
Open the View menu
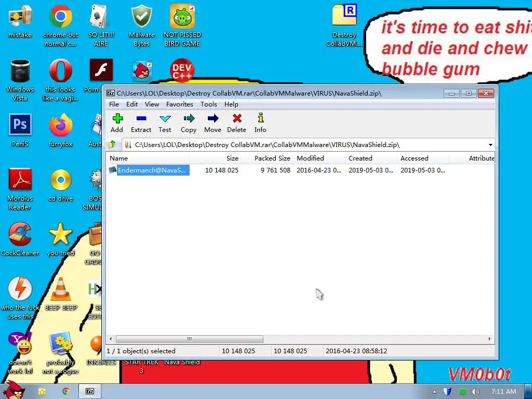click(152, 104)
